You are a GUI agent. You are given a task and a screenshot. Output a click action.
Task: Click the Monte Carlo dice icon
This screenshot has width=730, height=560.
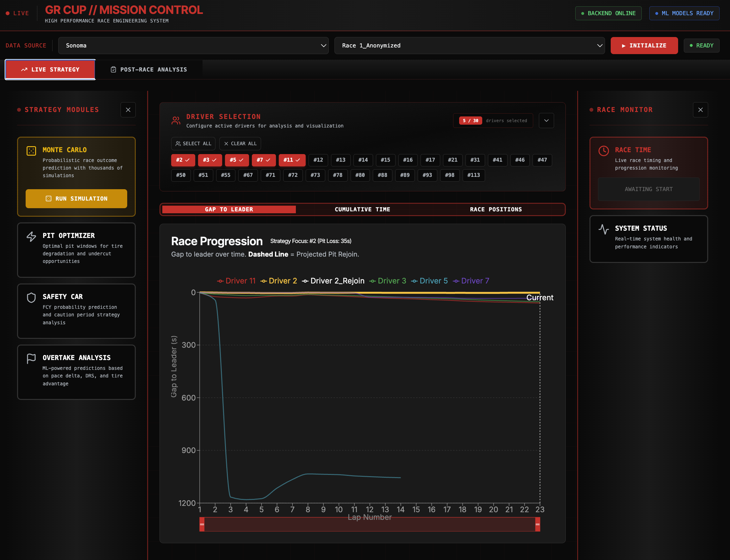31,151
